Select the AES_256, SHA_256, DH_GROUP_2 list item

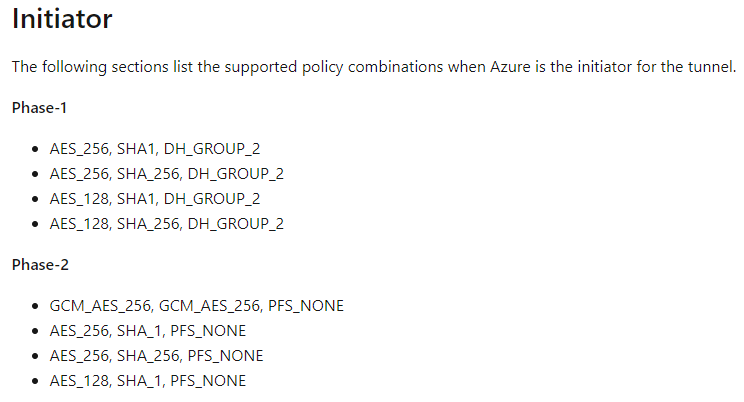point(167,174)
